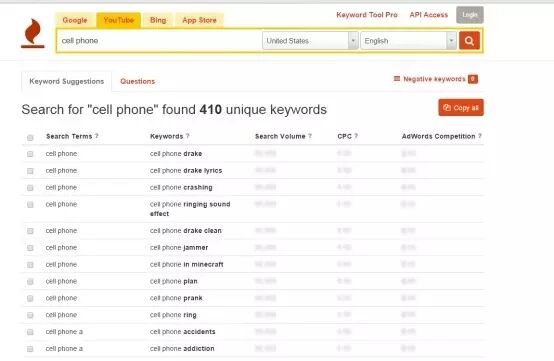Click help icon beside Search Terms header

[x=96, y=136]
